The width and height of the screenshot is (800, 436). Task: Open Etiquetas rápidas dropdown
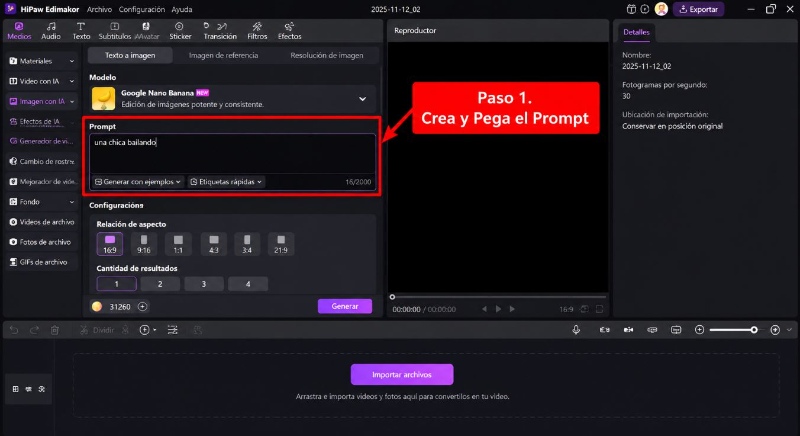point(226,182)
